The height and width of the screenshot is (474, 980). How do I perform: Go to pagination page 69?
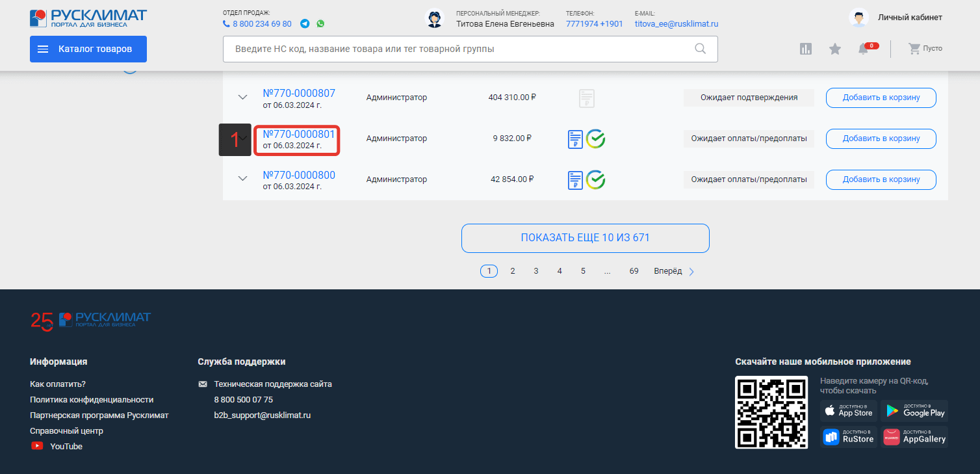(634, 271)
